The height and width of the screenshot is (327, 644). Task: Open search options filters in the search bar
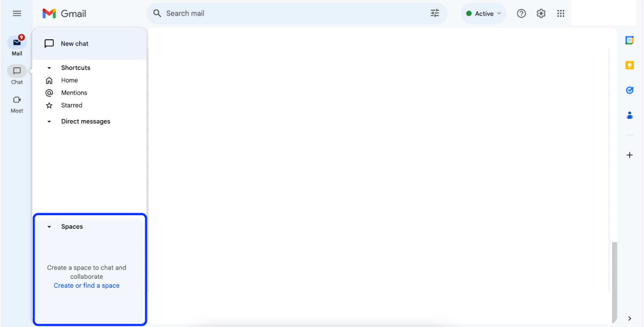tap(434, 13)
